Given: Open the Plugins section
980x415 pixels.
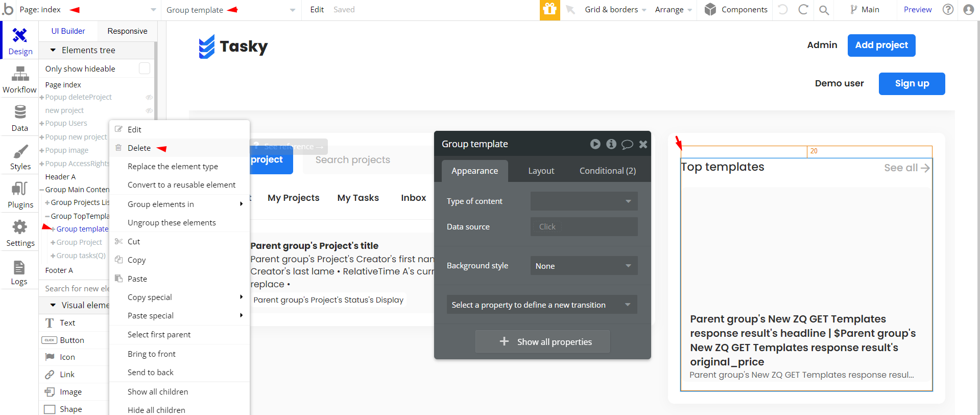Looking at the screenshot, I should click(x=20, y=195).
